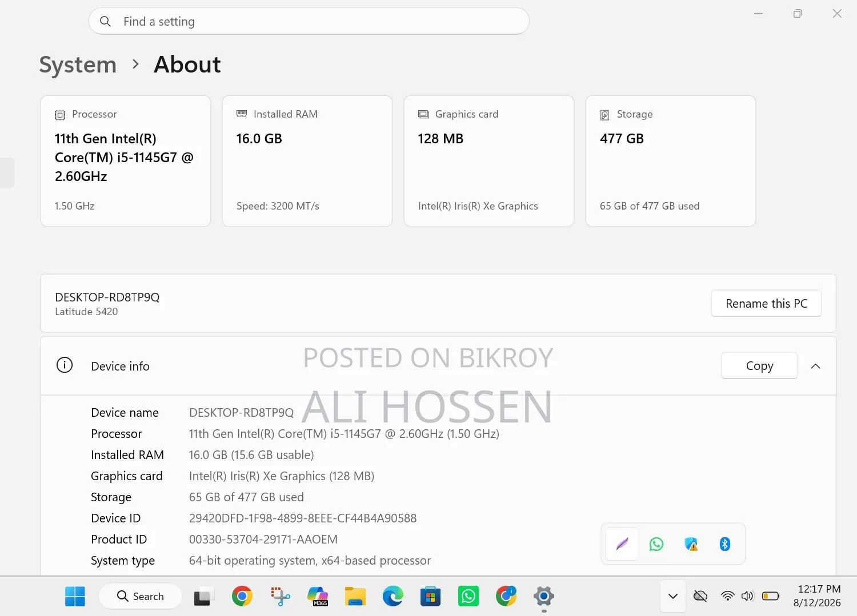The width and height of the screenshot is (857, 616).
Task: Toggle the hidden tray icons chevron
Action: click(x=673, y=596)
